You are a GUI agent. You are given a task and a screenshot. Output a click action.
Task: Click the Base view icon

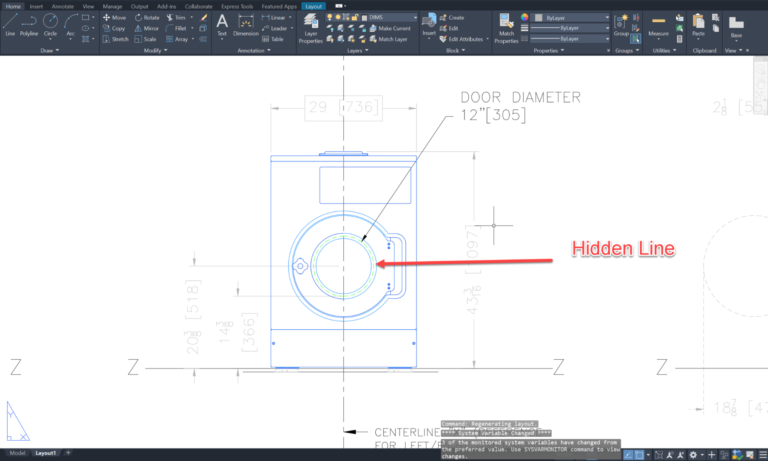(736, 25)
